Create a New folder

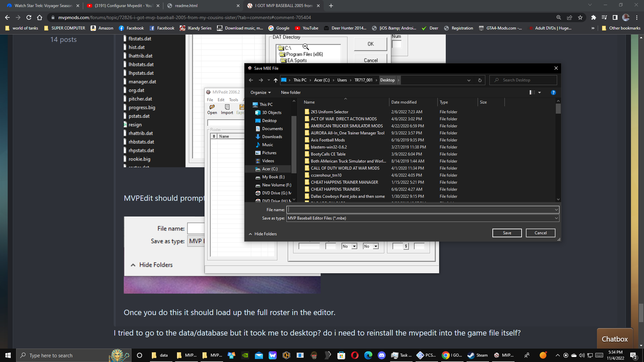pyautogui.click(x=291, y=93)
